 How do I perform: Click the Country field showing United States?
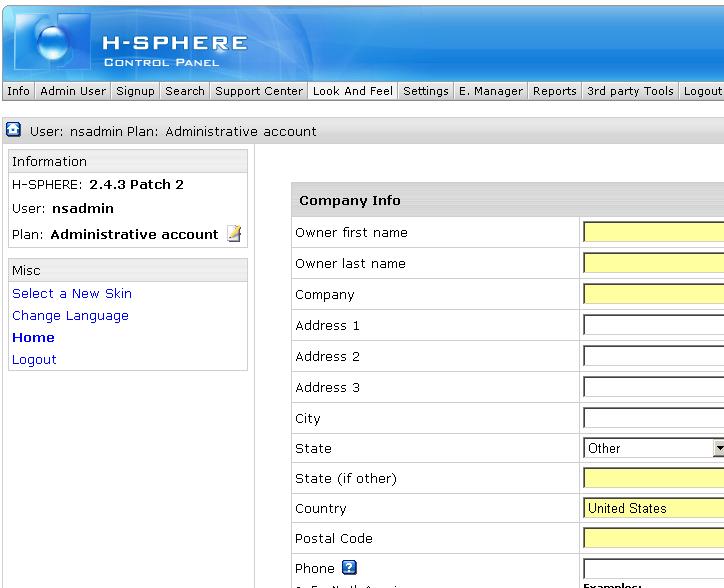(654, 508)
